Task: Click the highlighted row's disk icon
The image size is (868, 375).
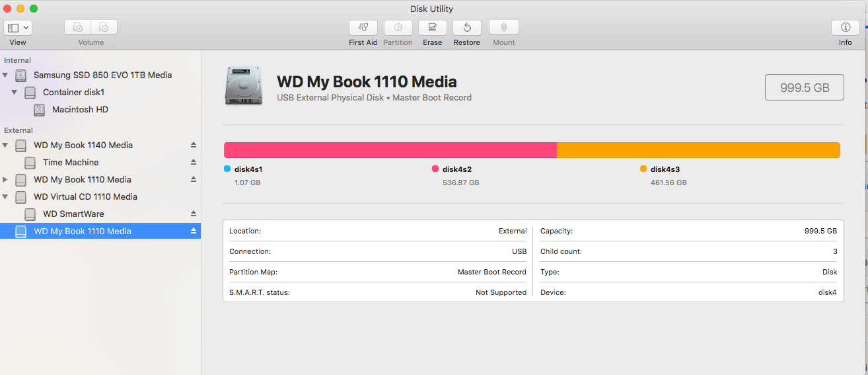Action: click(x=21, y=231)
